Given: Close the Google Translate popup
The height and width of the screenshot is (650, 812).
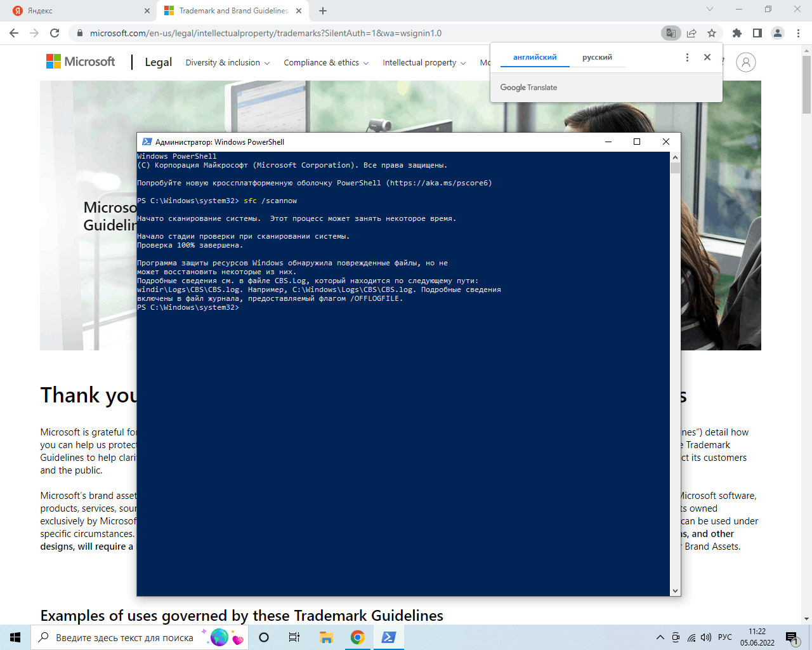Looking at the screenshot, I should pos(707,57).
